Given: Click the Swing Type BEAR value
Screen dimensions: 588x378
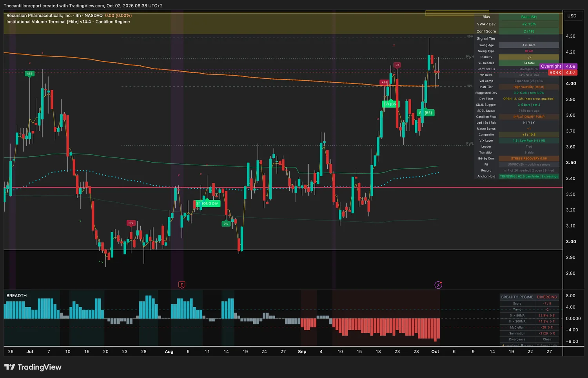Looking at the screenshot, I should [x=529, y=51].
